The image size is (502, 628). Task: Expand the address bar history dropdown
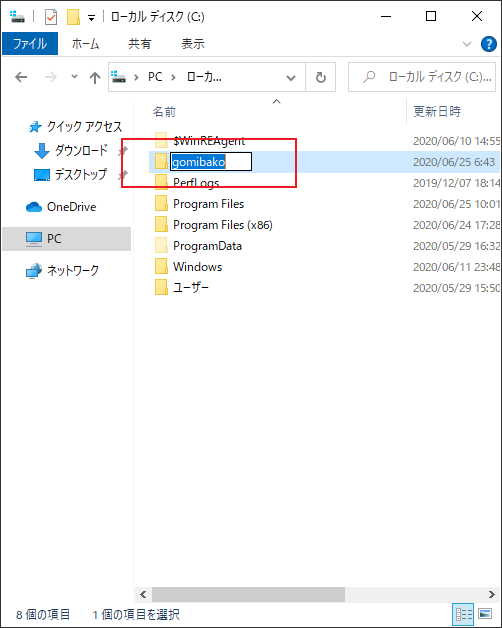click(x=291, y=78)
